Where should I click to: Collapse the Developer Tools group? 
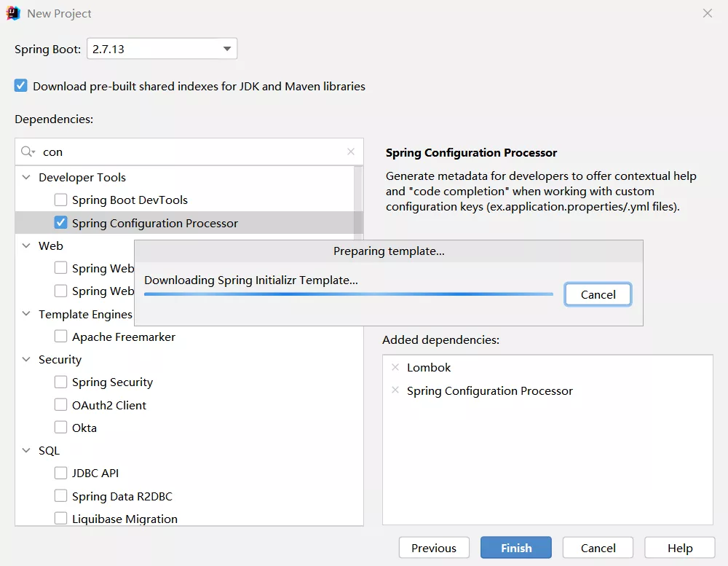coord(26,177)
